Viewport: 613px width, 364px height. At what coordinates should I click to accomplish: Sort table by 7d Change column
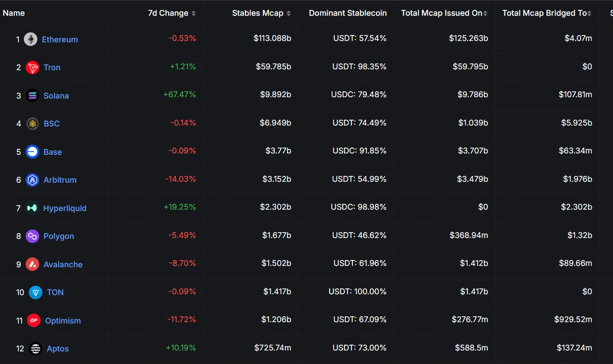[x=172, y=13]
